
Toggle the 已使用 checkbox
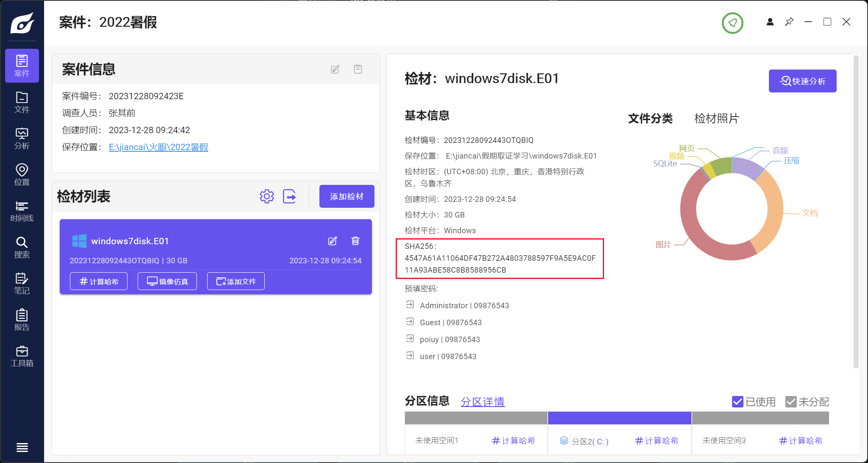pos(738,402)
